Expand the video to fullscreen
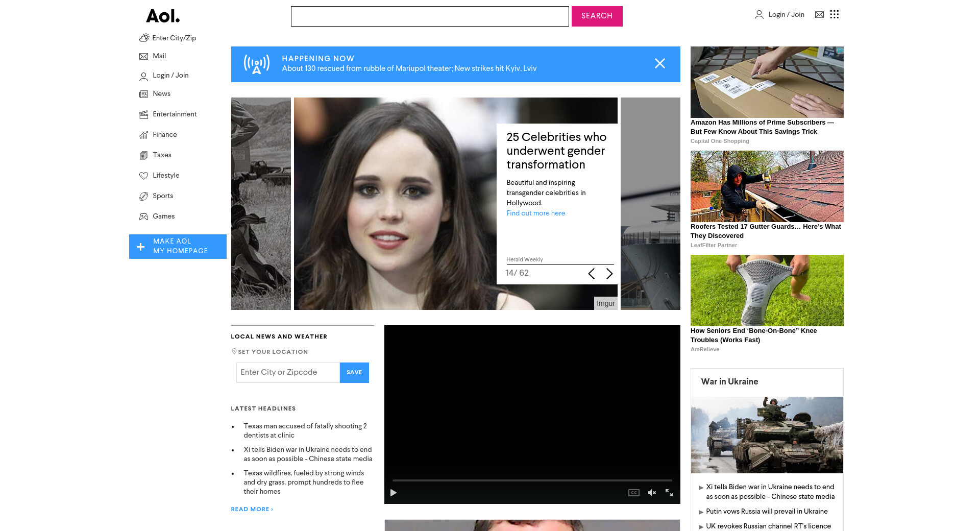The height and width of the screenshot is (531, 980). [669, 493]
